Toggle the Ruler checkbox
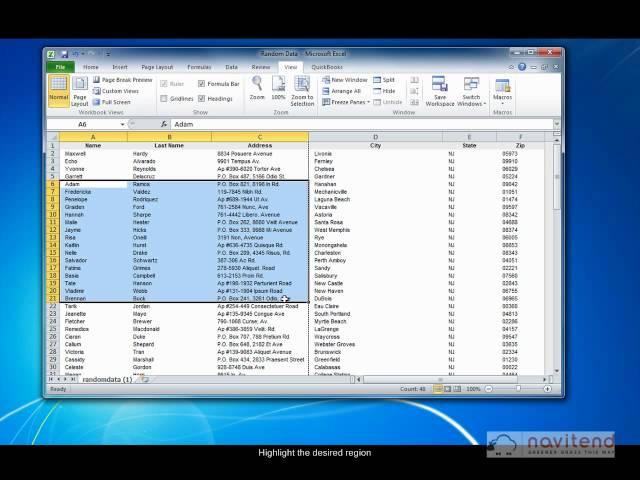This screenshot has height=480, width=640. 164,84
